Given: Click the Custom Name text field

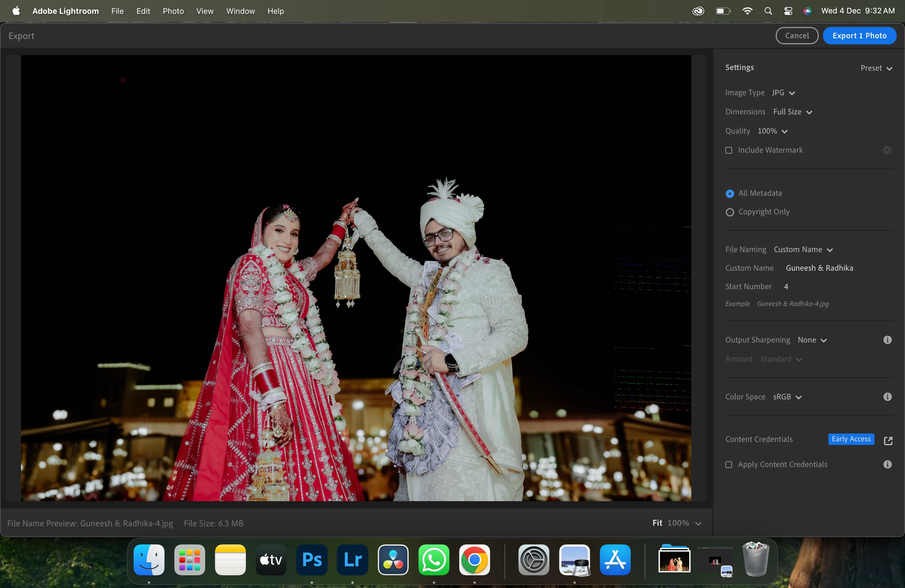Looking at the screenshot, I should click(819, 268).
